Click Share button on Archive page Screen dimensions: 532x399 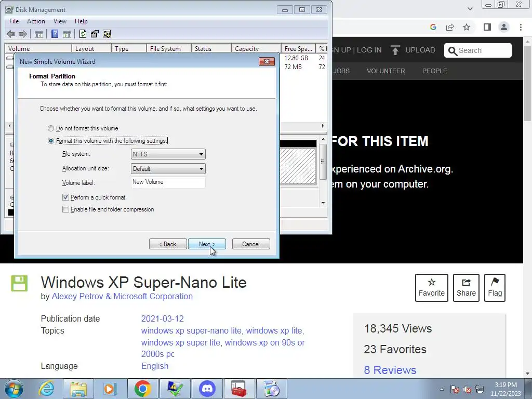tap(466, 288)
